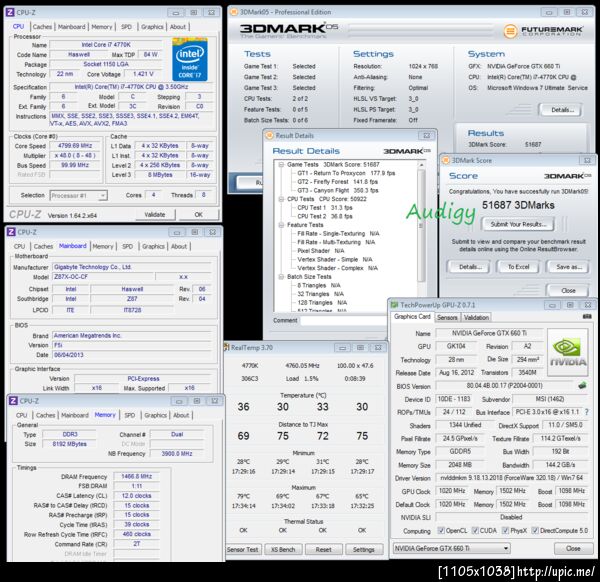
Task: Click the CPU-Z Memory window title icon
Action: click(x=13, y=401)
